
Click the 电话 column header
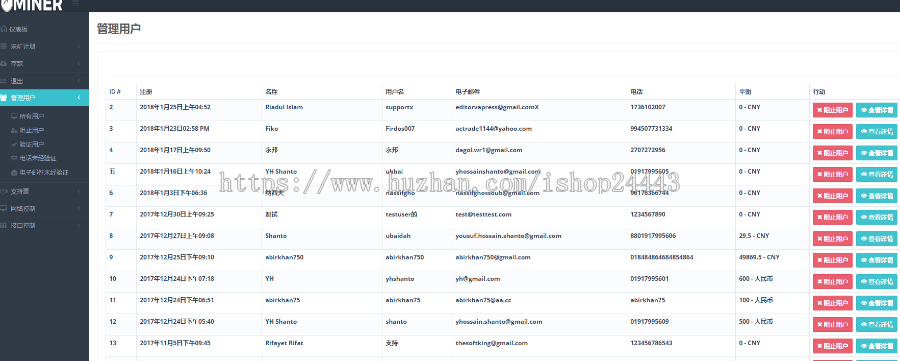click(x=637, y=92)
